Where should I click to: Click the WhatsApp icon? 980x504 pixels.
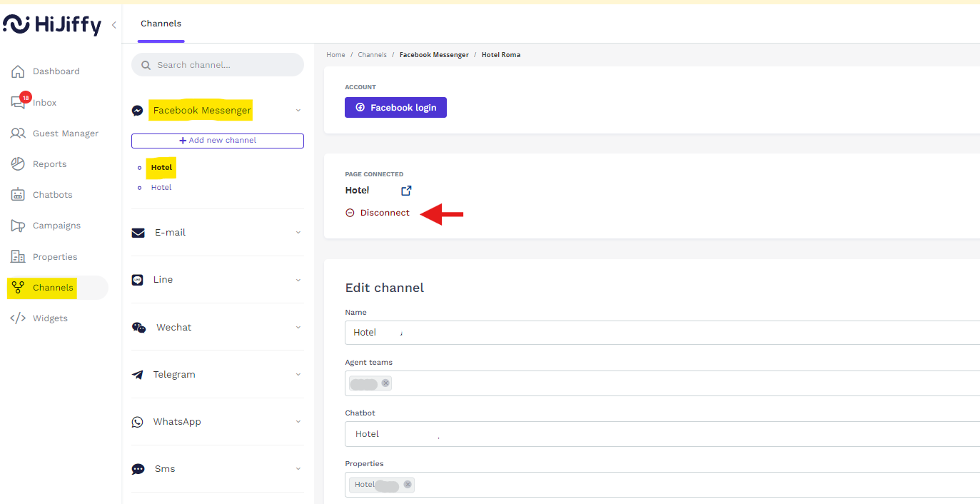(138, 422)
